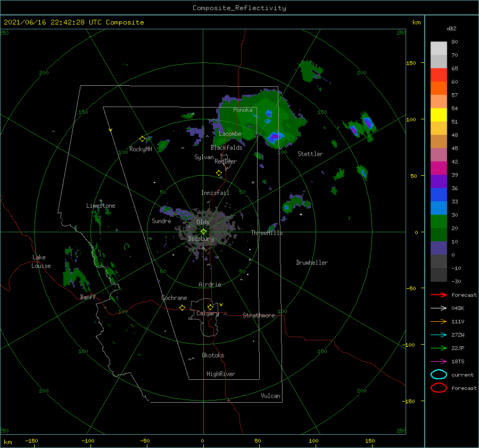Select the 33 dBZ blue color swatch
479x448 pixels.
(439, 208)
